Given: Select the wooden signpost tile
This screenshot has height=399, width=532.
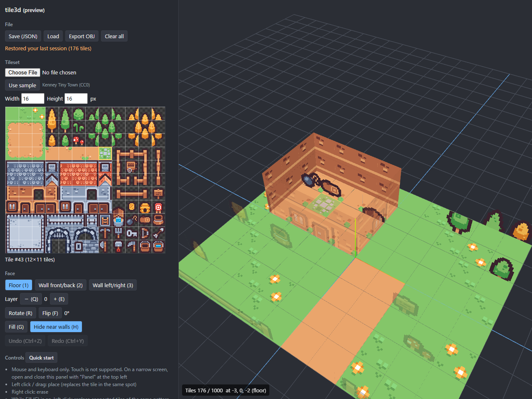Looking at the screenshot, I should 158,194.
